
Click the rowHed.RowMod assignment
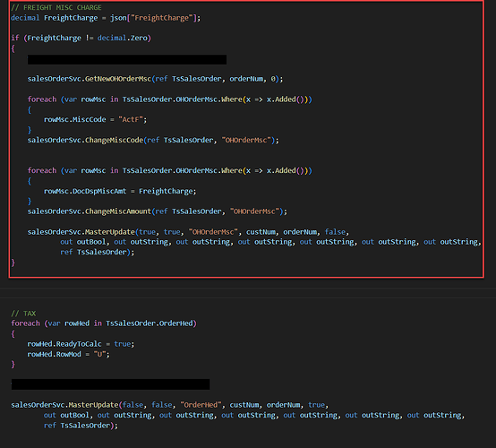pyautogui.click(x=68, y=354)
